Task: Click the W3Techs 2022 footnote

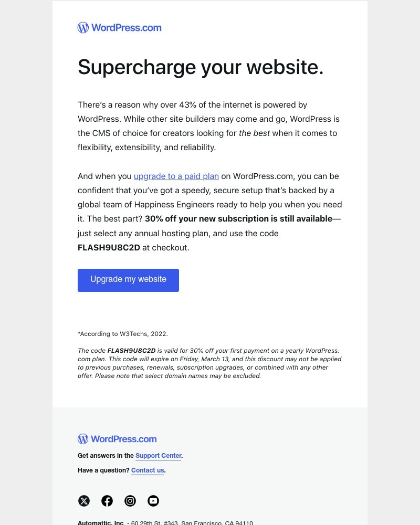Action: tap(123, 334)
